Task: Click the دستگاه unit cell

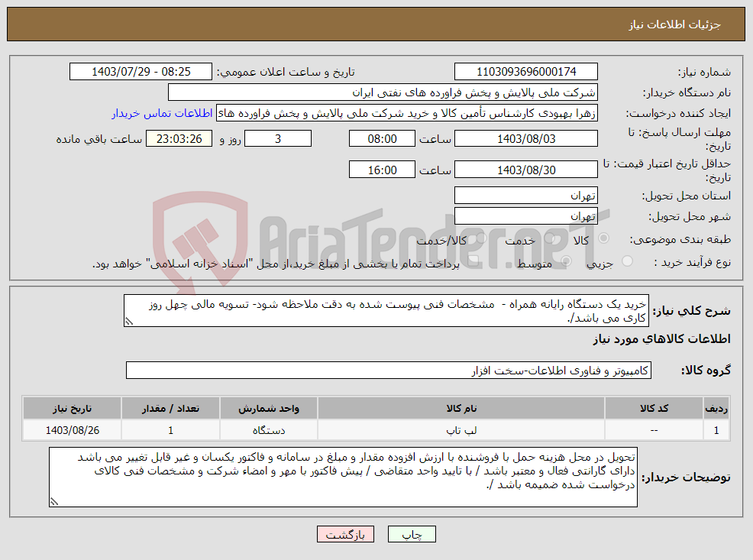Action: pos(269,430)
